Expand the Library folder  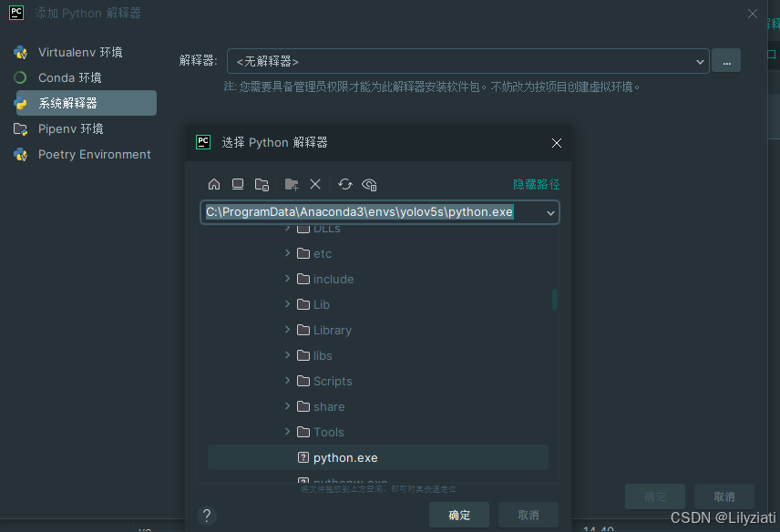point(288,330)
